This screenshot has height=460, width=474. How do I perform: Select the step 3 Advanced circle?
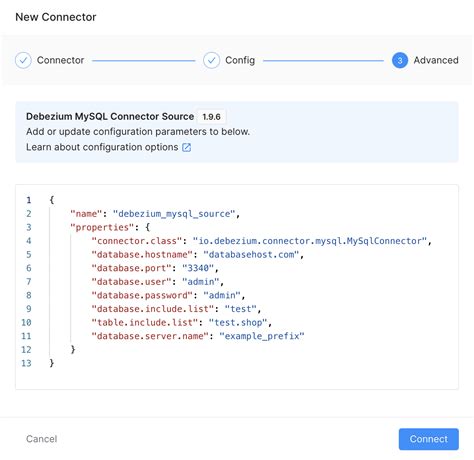point(400,60)
